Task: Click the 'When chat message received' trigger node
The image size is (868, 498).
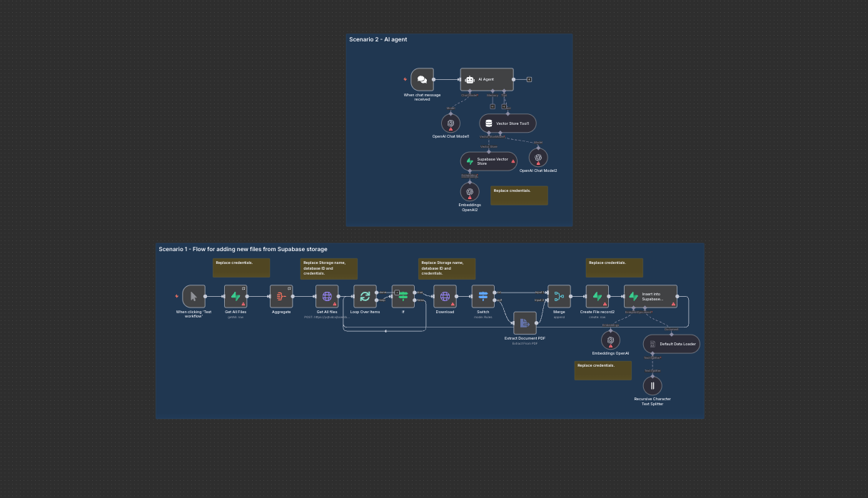Action: [422, 80]
